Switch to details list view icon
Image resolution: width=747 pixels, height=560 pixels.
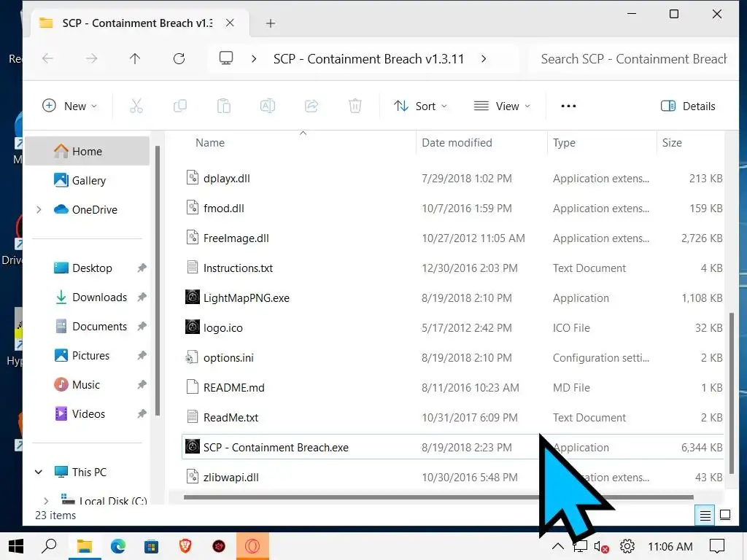(x=705, y=516)
